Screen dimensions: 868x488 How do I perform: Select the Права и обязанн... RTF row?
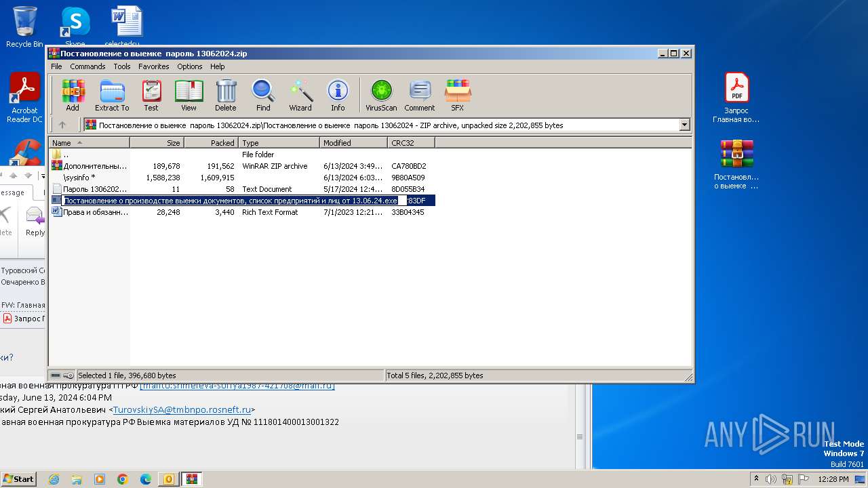(242, 212)
